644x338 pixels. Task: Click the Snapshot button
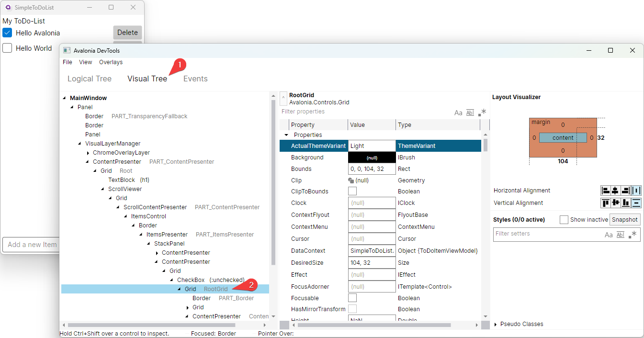[625, 220]
